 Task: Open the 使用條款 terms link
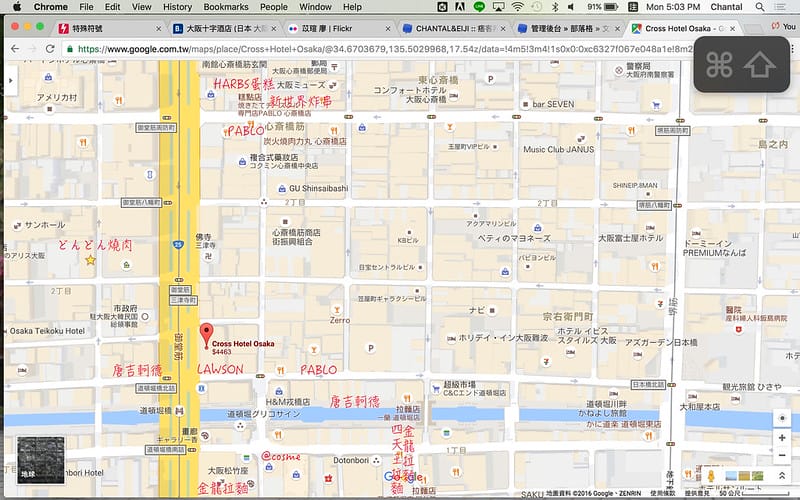click(x=662, y=493)
